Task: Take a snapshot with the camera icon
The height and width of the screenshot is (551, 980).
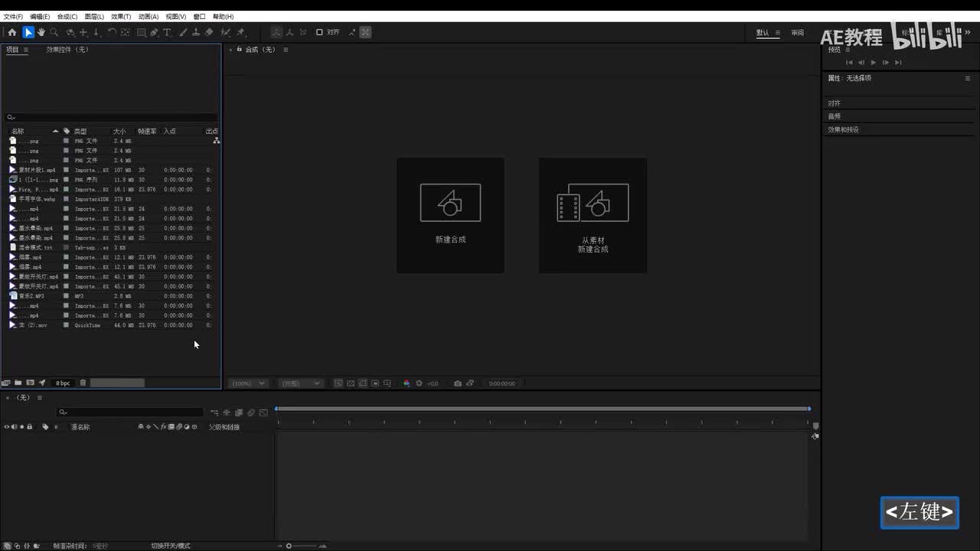Action: pos(458,383)
